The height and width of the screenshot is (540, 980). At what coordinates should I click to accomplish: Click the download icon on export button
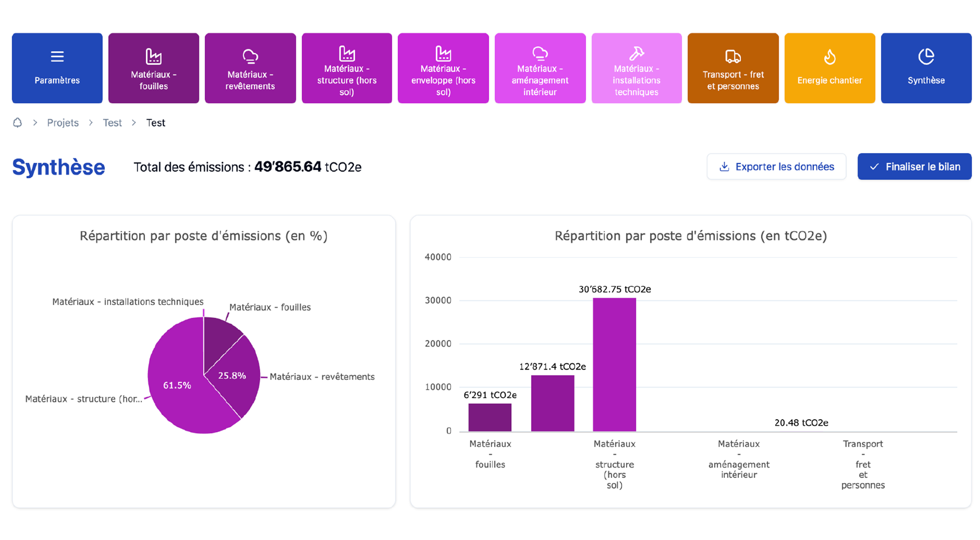[x=724, y=167]
